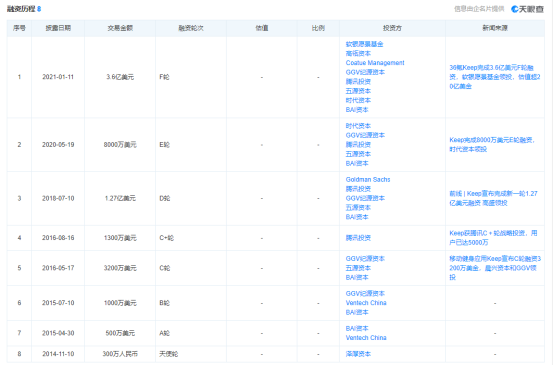Screen dimensions: 554x366
Task: Click the 融资历程 section title
Action: (x=21, y=9)
